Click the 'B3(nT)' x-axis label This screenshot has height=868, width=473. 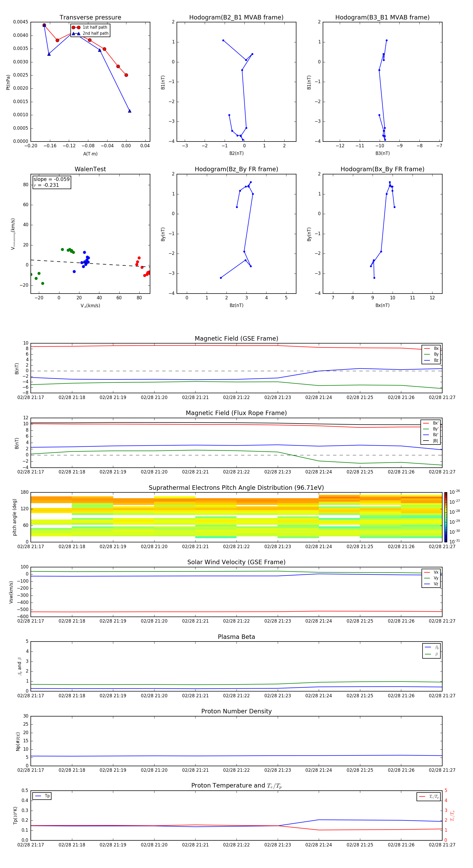point(382,153)
